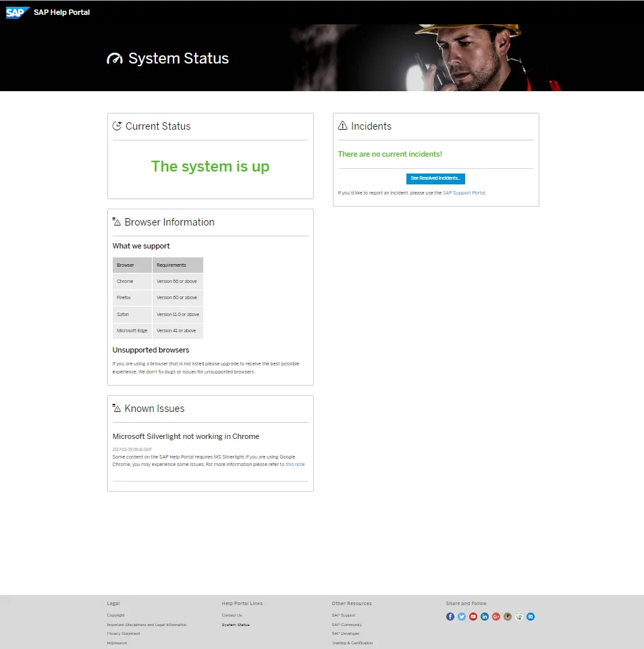Open the Contact Us footer link
Image resolution: width=644 pixels, height=649 pixels.
[x=232, y=615]
